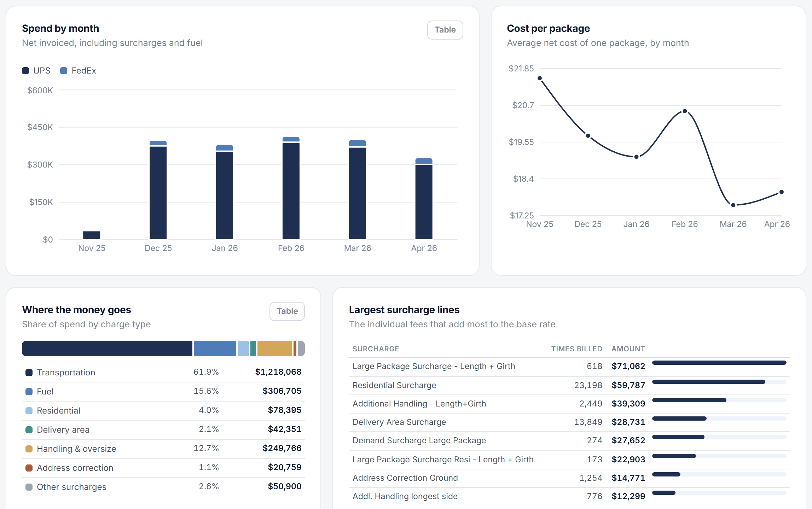812x509 pixels.
Task: Select the Handling & oversize row label
Action: (x=77, y=449)
